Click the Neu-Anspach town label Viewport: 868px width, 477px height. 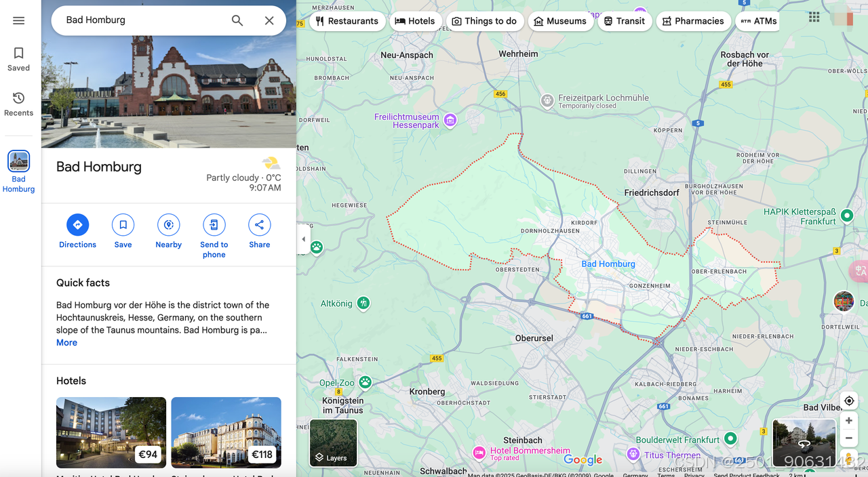click(407, 56)
